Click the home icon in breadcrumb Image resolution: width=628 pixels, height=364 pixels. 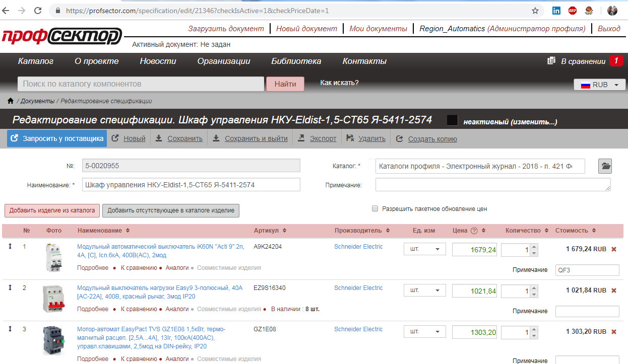tap(10, 101)
